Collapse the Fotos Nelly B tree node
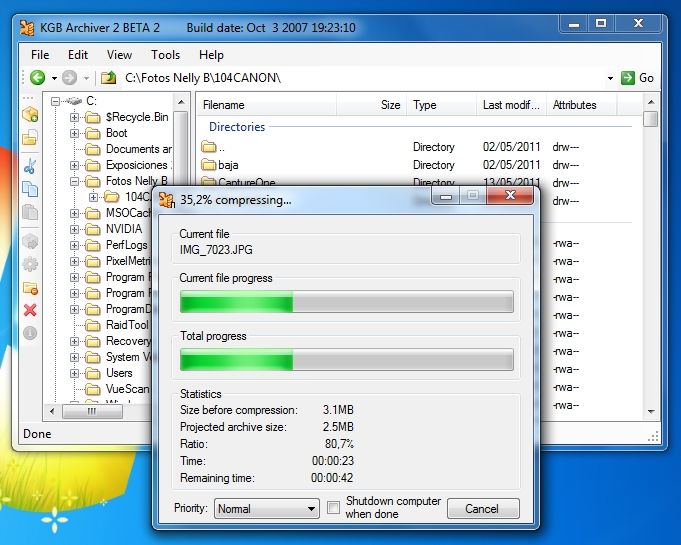 [x=74, y=182]
